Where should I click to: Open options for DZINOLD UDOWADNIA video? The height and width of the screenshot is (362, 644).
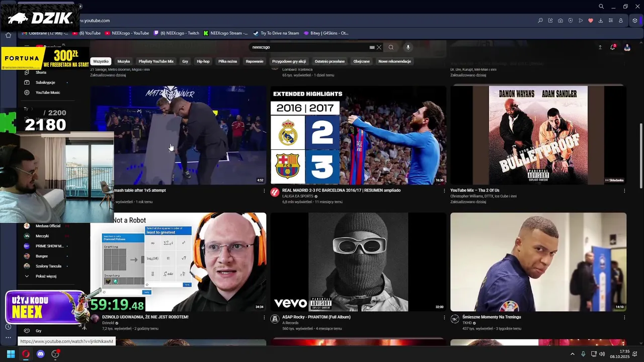pos(264,318)
